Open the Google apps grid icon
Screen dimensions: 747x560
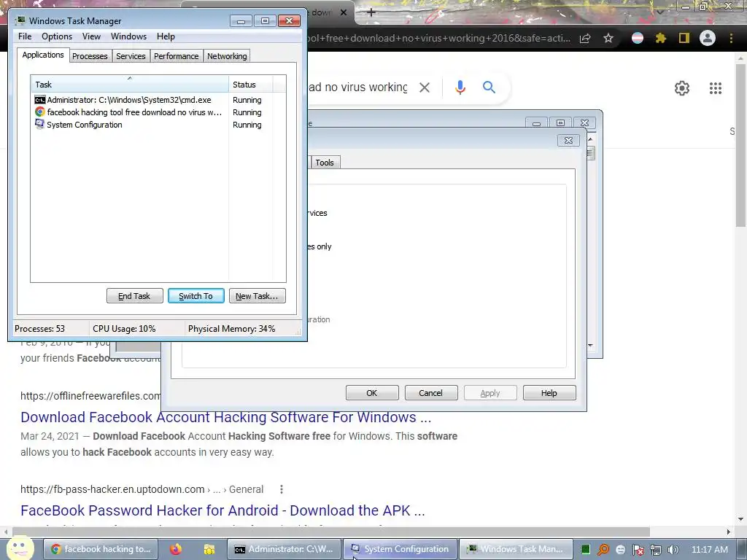pos(715,88)
